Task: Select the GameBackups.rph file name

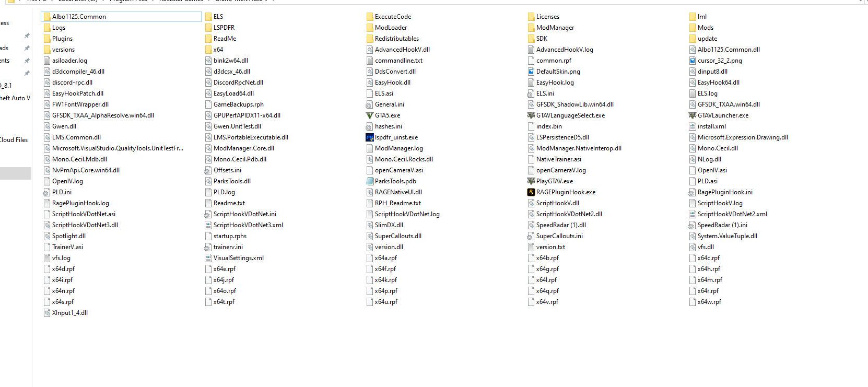Action: point(239,104)
